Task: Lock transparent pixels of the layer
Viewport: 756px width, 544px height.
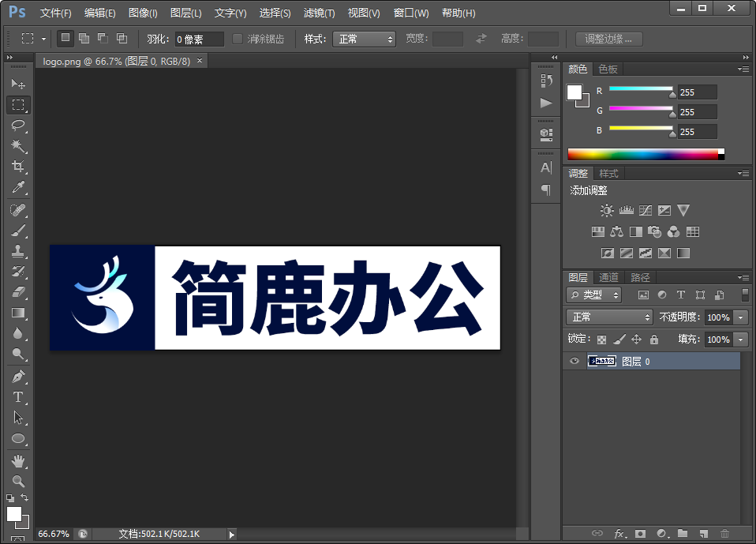Action: [x=600, y=339]
